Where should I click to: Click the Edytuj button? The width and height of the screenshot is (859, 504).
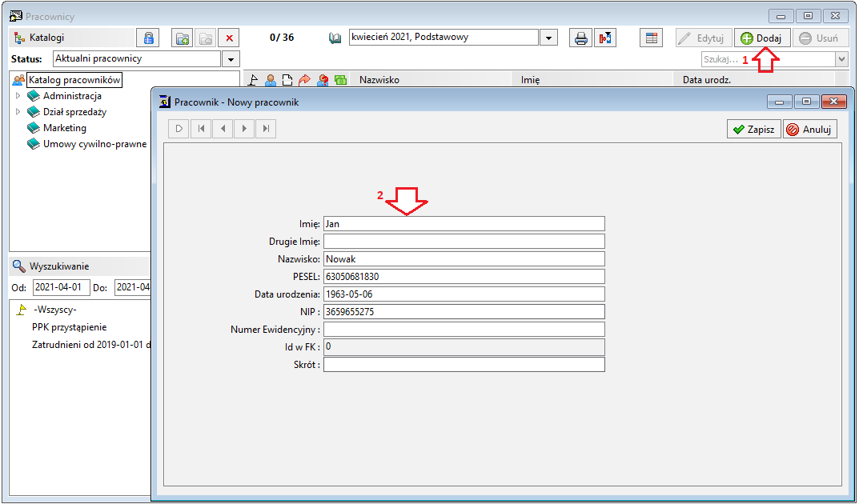tap(704, 38)
